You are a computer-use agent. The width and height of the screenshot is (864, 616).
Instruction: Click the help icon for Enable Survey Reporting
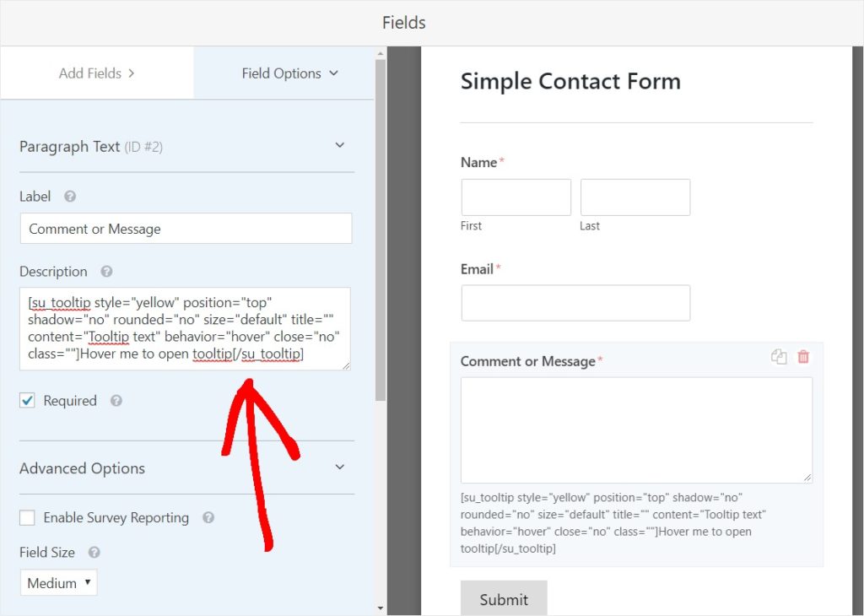click(x=208, y=518)
